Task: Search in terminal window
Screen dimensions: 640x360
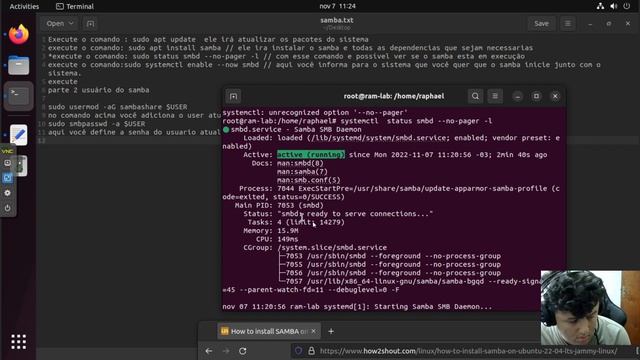Action: coord(476,96)
